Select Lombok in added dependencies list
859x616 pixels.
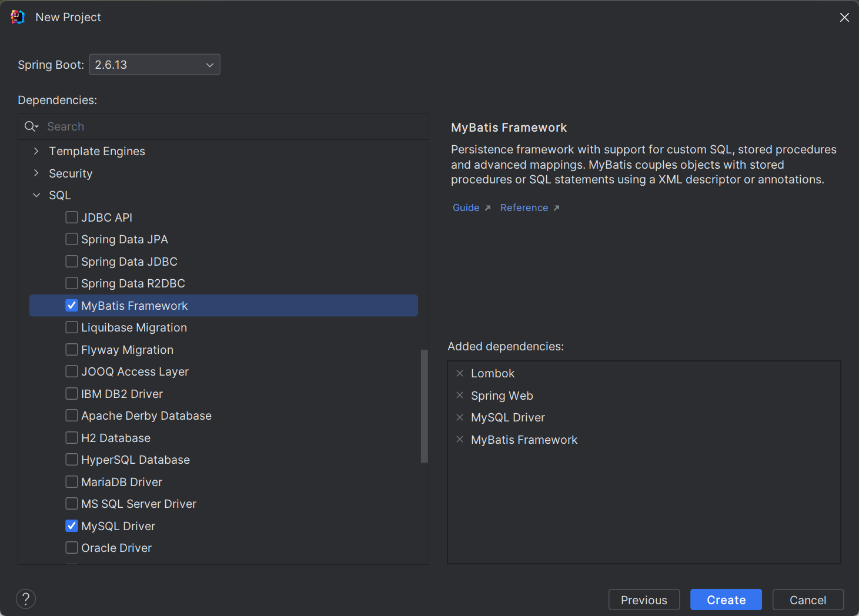click(493, 373)
